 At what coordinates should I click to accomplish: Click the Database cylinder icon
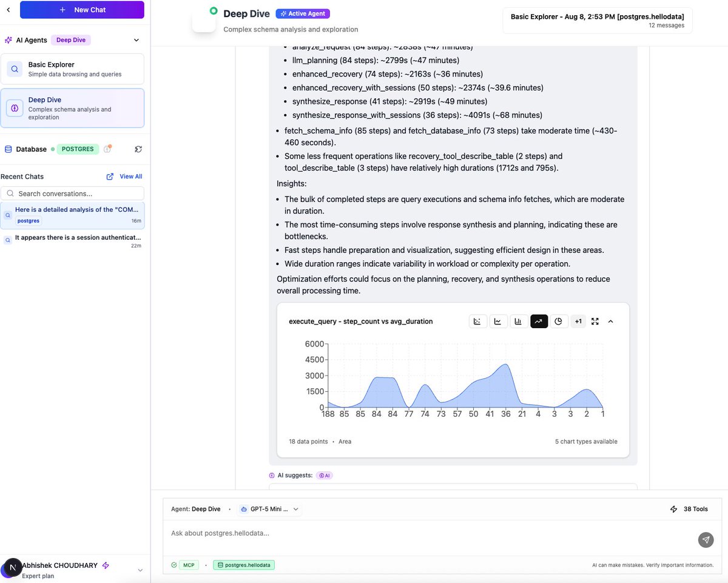click(8, 149)
